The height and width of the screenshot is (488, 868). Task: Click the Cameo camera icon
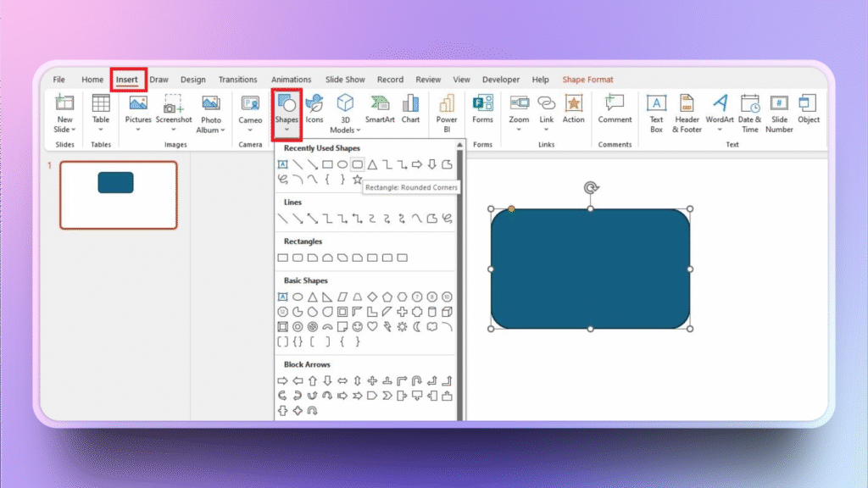coord(250,104)
